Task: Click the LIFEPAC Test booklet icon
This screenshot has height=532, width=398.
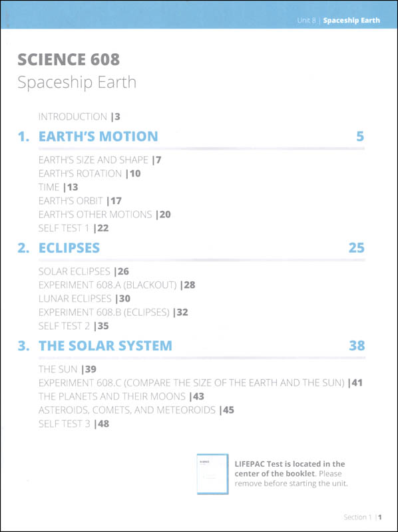Action: (x=212, y=473)
